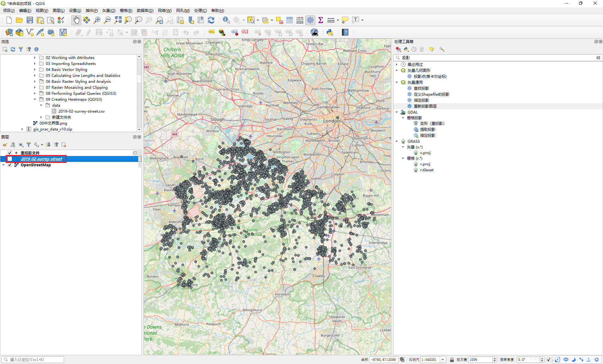Select the 重新投影图层 algorithm

425,106
